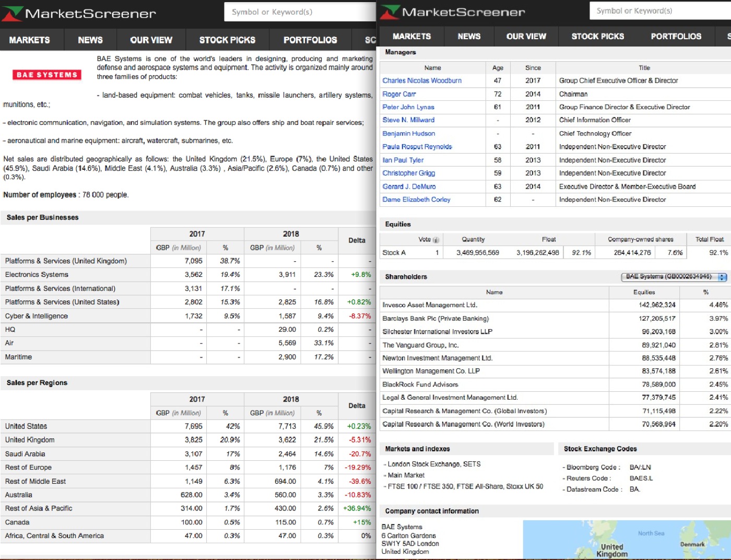Open Paula Rosput Reynolds manager link
The width and height of the screenshot is (731, 560).
417,147
